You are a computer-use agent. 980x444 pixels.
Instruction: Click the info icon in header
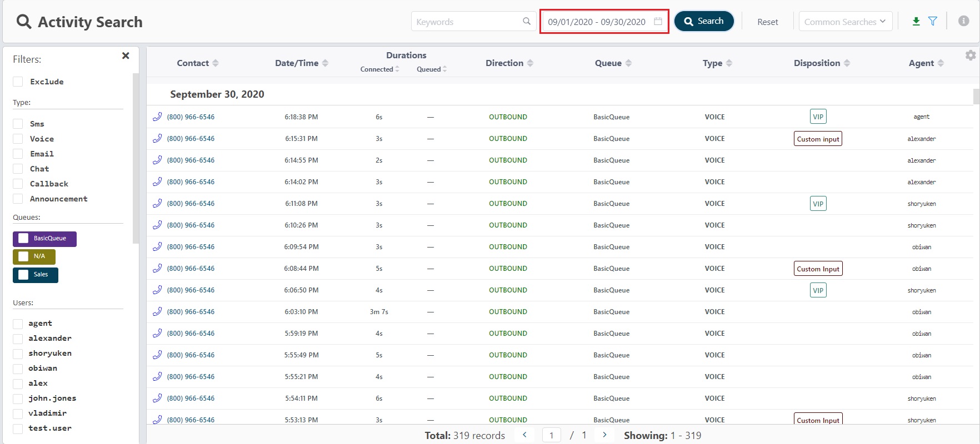964,21
